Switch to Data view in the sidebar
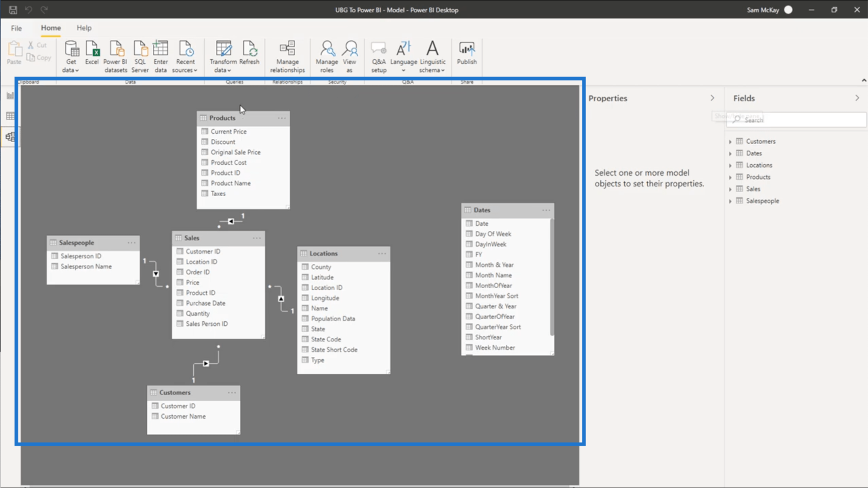The image size is (868, 488). pos(10,116)
